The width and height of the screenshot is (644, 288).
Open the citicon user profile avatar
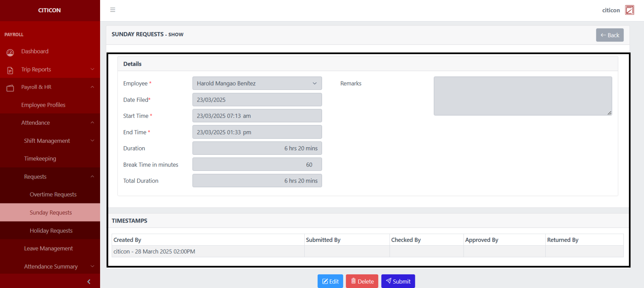click(x=629, y=10)
